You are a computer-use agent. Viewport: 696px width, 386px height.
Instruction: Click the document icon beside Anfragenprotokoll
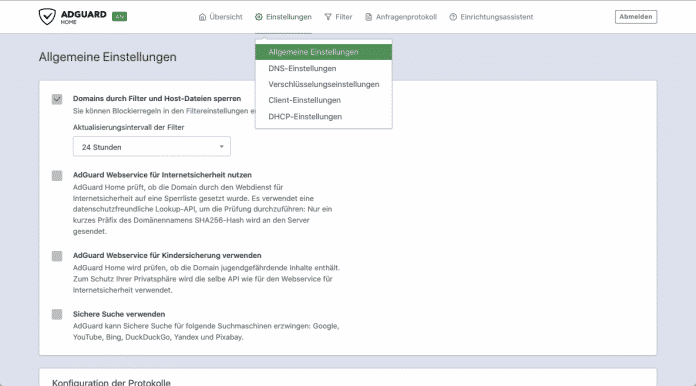[368, 17]
